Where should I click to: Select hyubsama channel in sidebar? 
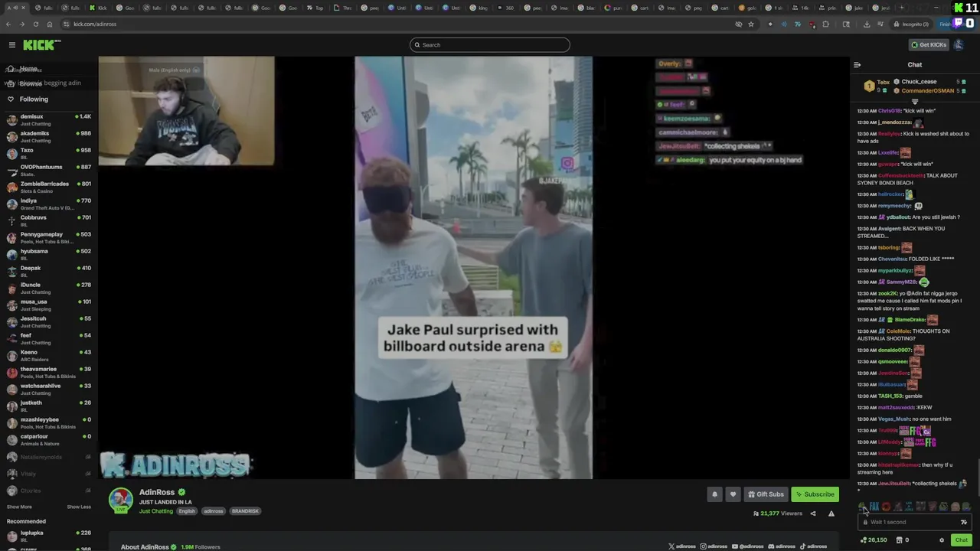coord(47,255)
